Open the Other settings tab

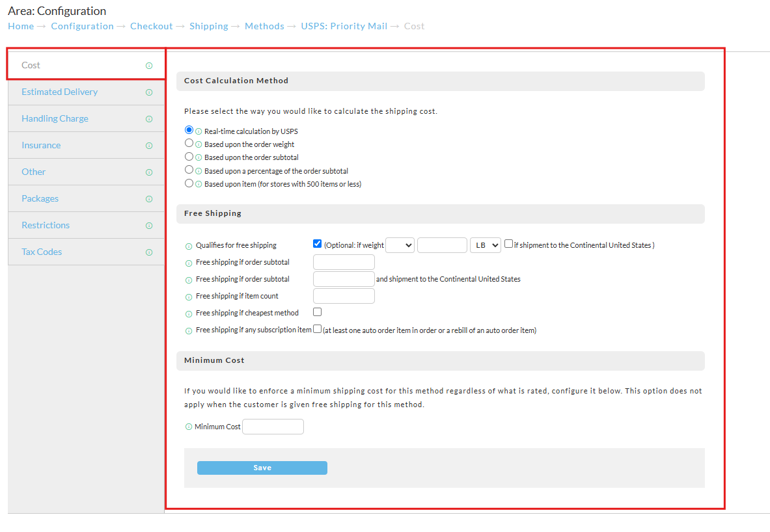87,172
